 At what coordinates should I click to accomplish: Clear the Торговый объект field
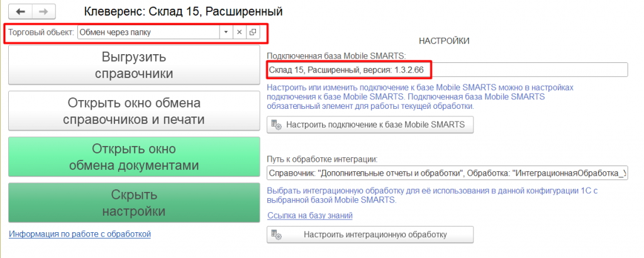[x=240, y=33]
